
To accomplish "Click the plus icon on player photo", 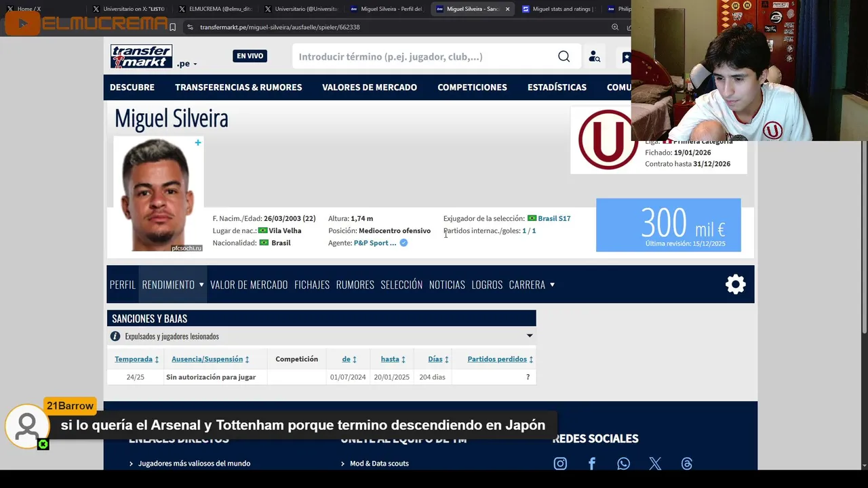I will (198, 142).
